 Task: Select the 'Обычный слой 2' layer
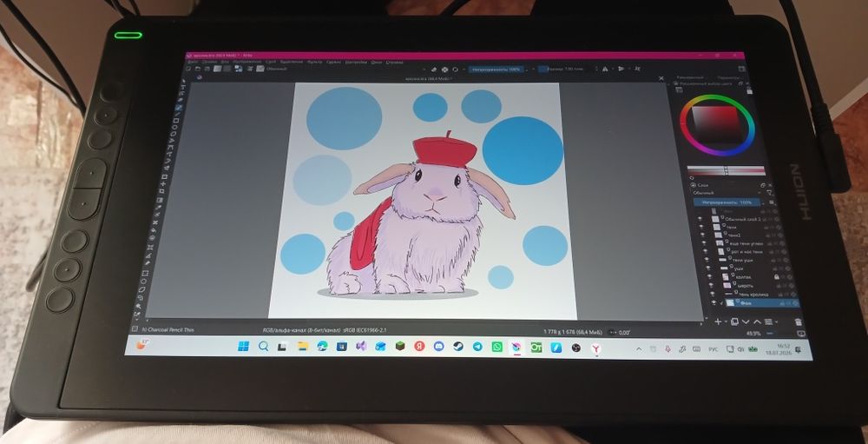click(743, 219)
